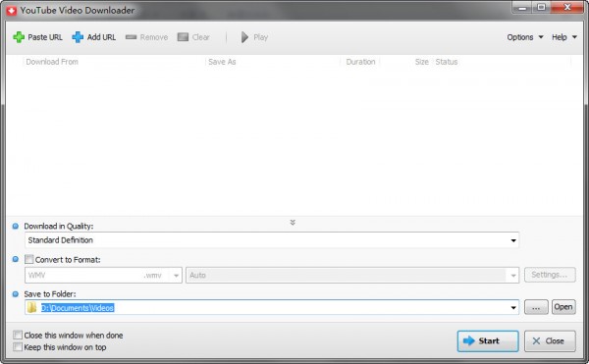This screenshot has width=589, height=364.
Task: Click the Open folder button
Action: (563, 307)
